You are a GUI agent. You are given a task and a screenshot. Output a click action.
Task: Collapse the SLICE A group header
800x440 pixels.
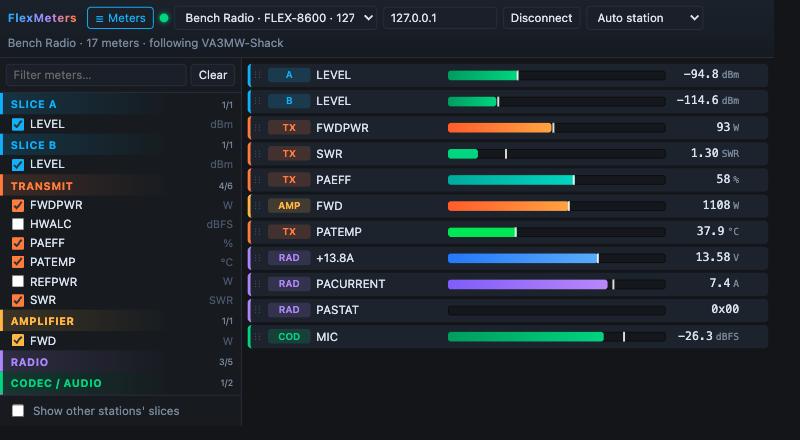tap(120, 104)
